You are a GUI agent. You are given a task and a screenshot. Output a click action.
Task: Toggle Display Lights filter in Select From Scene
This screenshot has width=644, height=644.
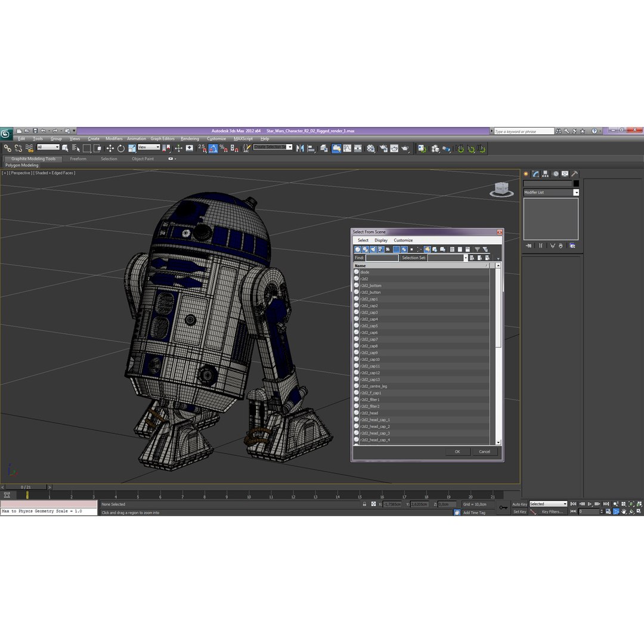click(373, 249)
